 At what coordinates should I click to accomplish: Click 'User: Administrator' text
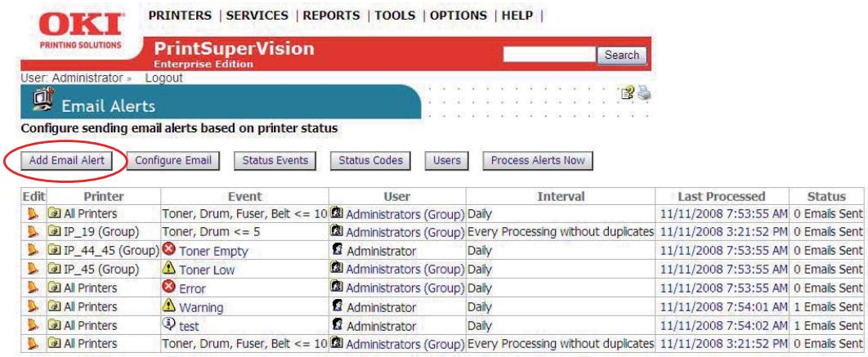tap(72, 78)
